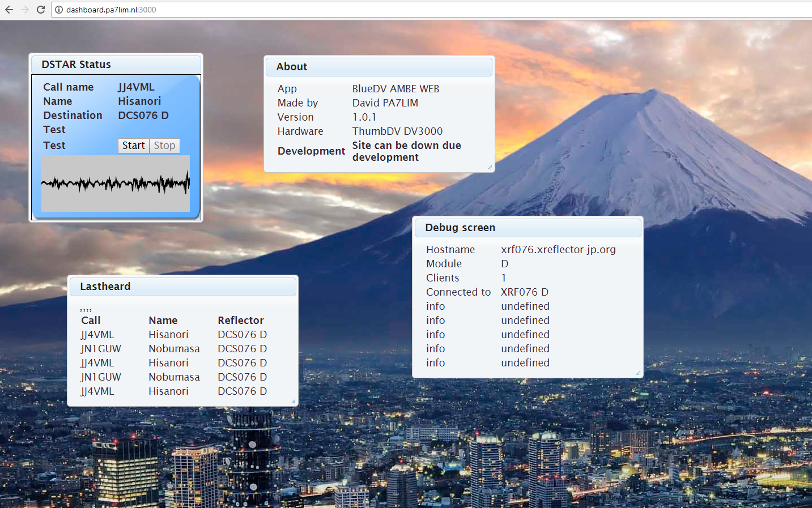Click the About panel resize handle

[x=490, y=167]
